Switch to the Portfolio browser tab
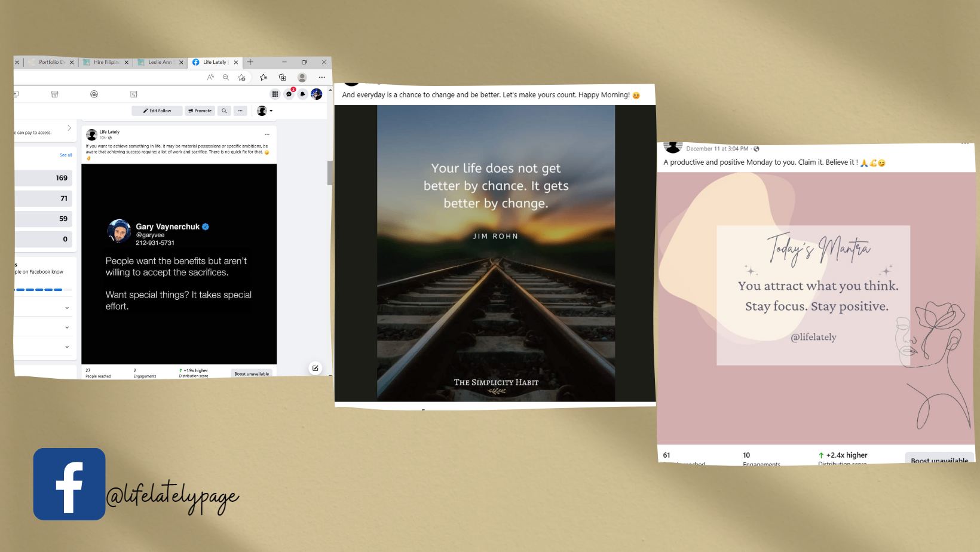 (51, 62)
